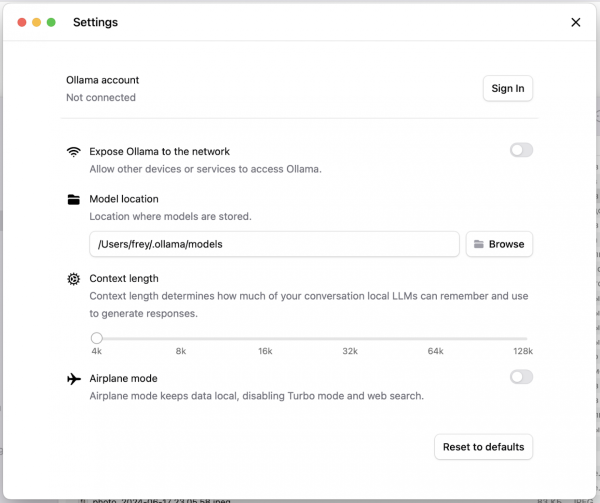This screenshot has height=503, width=600.
Task: Close Settings with the X icon
Action: pyautogui.click(x=575, y=22)
